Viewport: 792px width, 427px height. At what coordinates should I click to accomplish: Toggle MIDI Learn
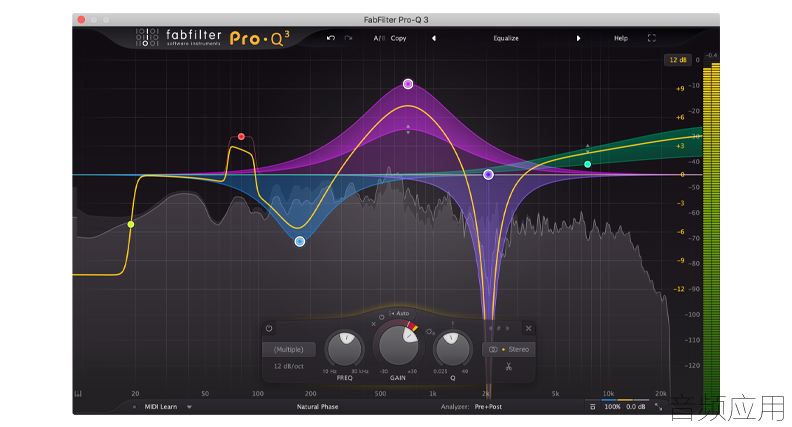[161, 407]
